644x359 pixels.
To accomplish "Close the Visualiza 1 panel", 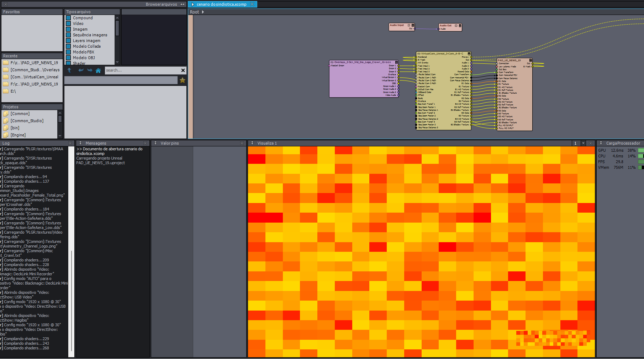I will [591, 143].
